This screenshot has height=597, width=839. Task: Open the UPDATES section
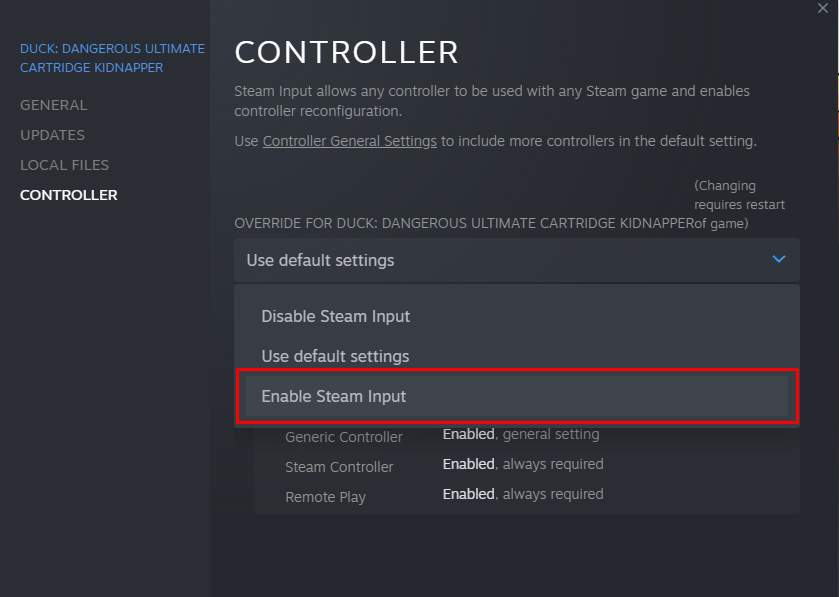tap(53, 135)
